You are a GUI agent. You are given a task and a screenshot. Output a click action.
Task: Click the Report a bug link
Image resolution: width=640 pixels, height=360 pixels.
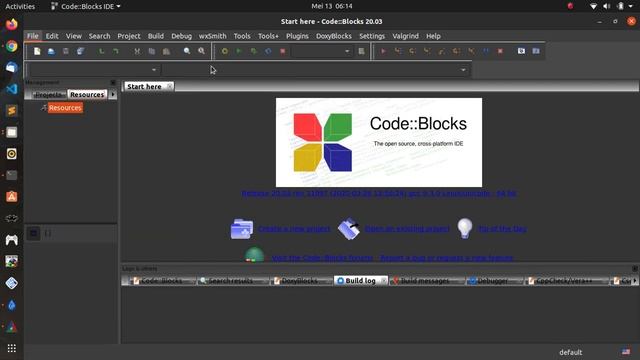click(x=447, y=258)
